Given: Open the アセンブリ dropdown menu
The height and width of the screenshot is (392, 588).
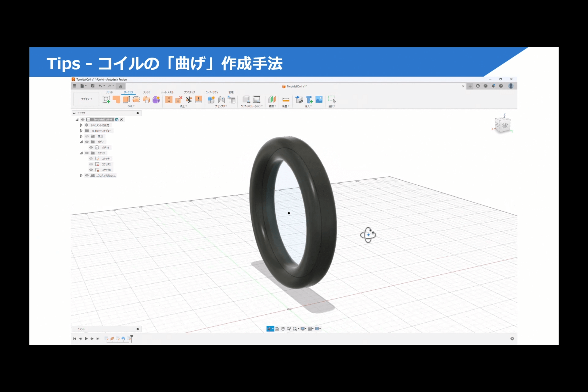Looking at the screenshot, I should click(221, 106).
